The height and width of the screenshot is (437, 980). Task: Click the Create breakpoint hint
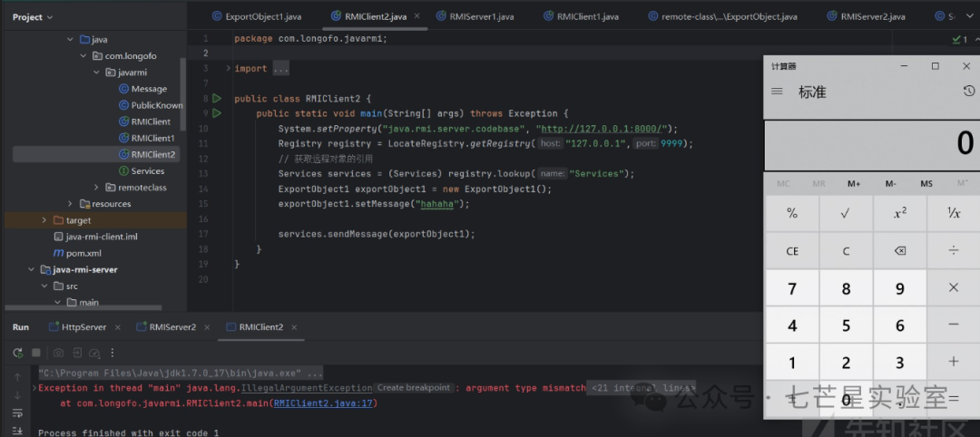pyautogui.click(x=414, y=388)
